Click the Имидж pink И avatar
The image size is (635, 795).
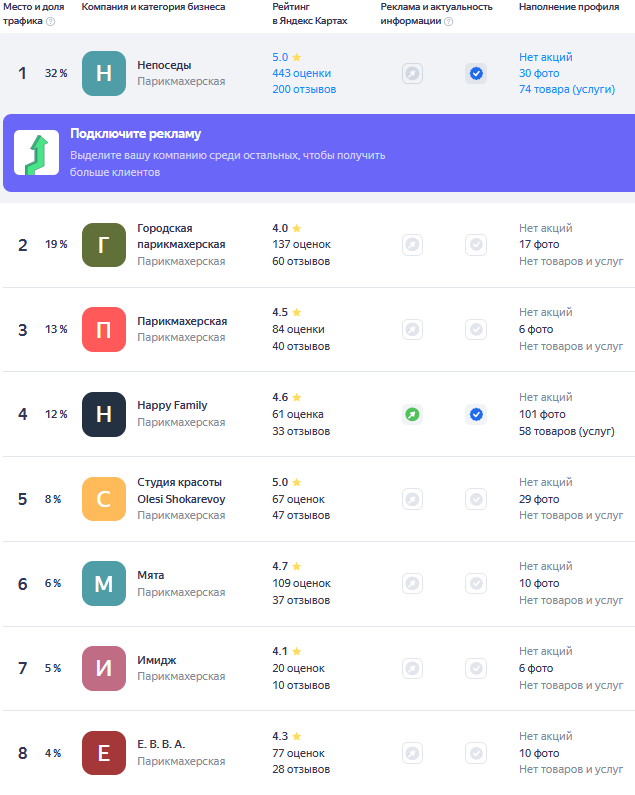click(104, 668)
